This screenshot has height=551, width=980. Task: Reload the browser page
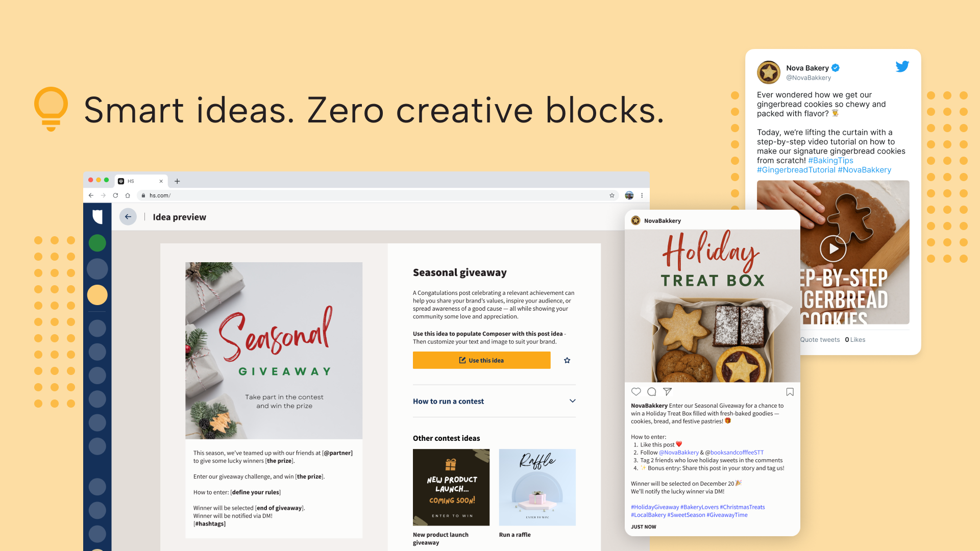click(x=115, y=195)
